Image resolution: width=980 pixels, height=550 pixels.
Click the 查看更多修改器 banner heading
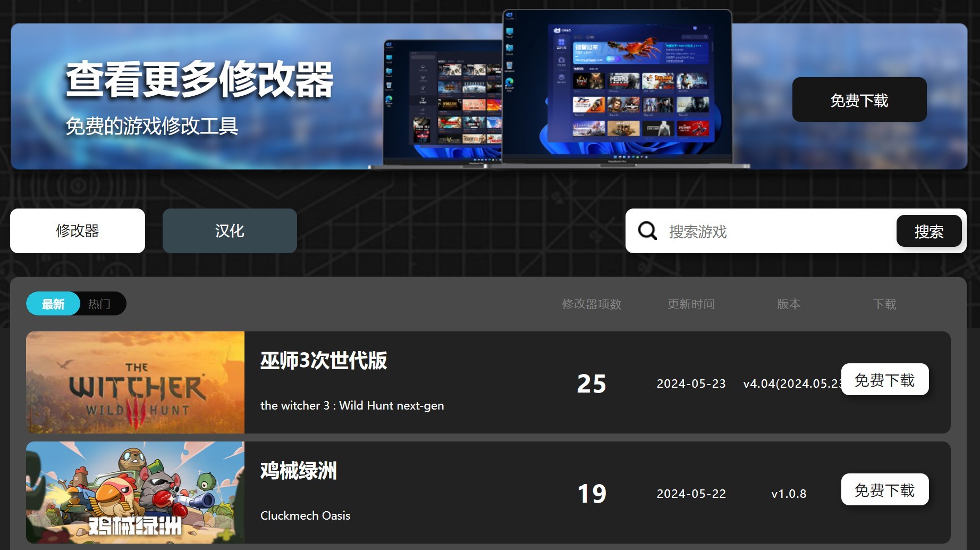coord(199,79)
